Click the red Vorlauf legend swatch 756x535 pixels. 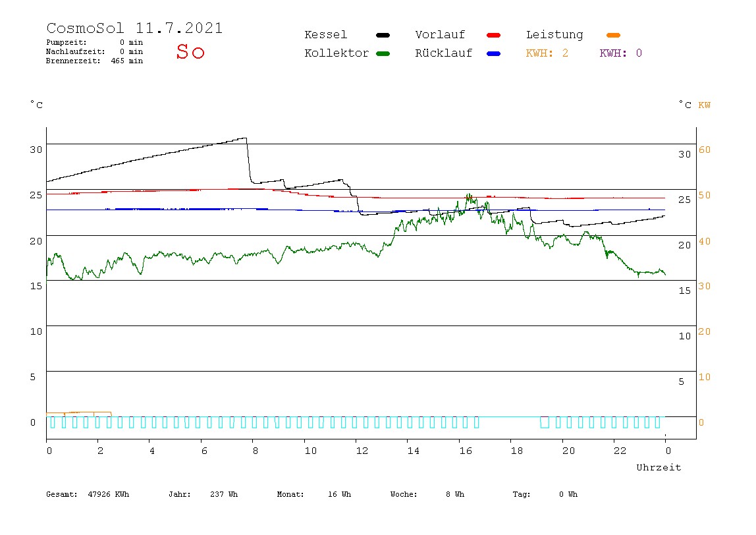click(494, 35)
